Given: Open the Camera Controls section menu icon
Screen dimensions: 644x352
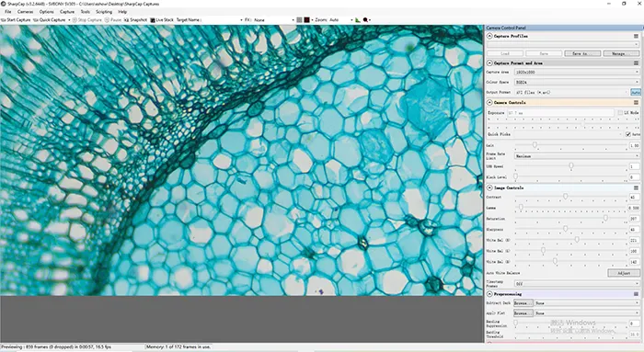Looking at the screenshot, I should click(x=636, y=103).
